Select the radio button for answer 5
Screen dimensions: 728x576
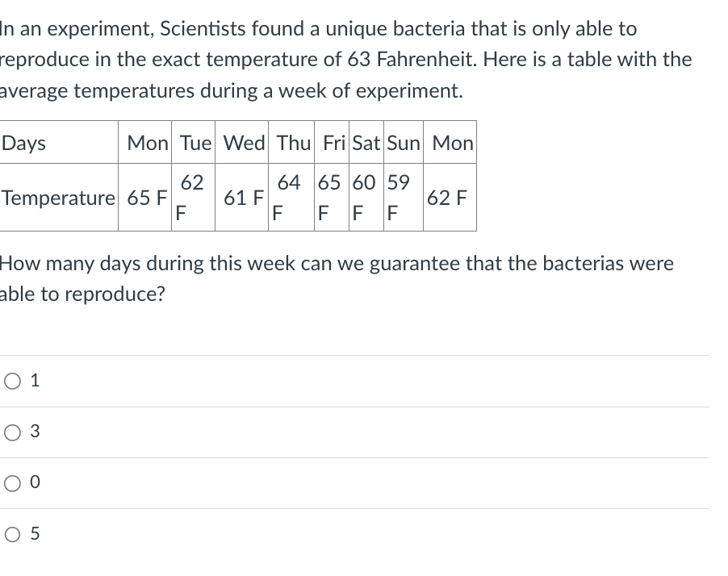point(10,533)
